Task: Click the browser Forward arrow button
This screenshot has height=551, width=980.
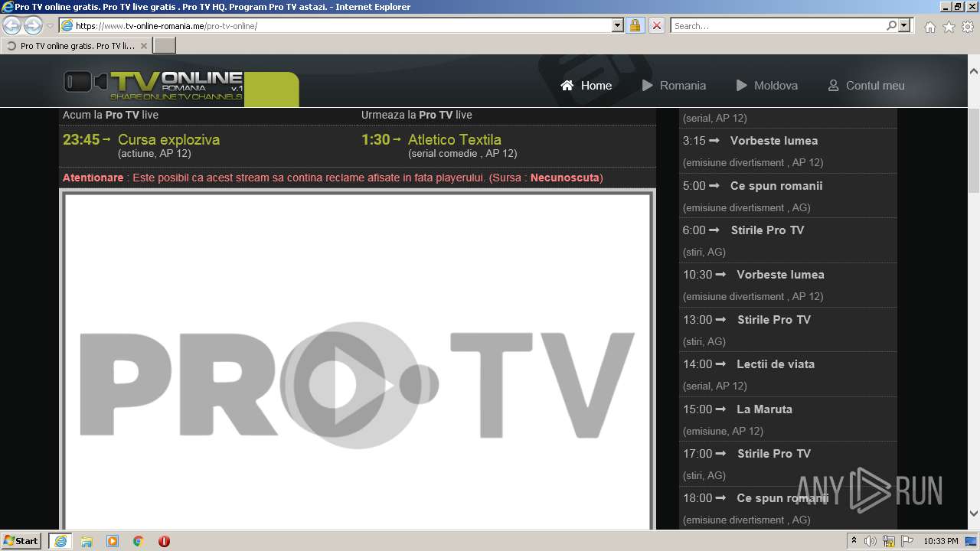Action: (x=33, y=25)
